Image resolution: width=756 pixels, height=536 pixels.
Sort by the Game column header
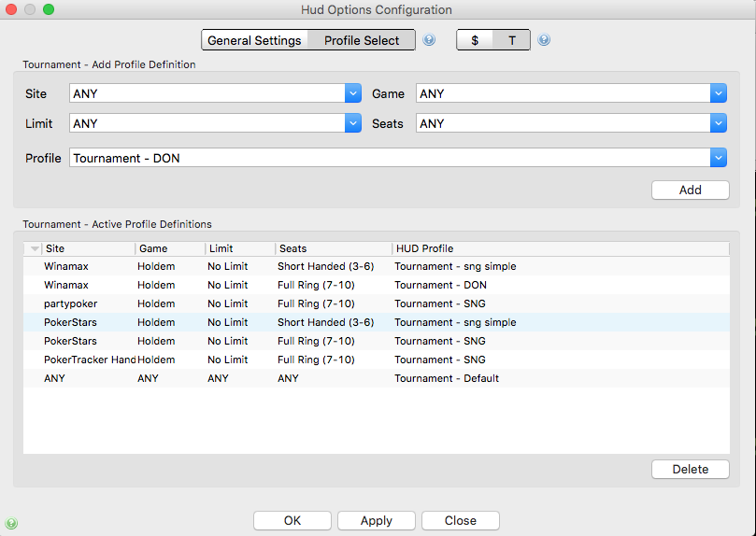tap(170, 248)
